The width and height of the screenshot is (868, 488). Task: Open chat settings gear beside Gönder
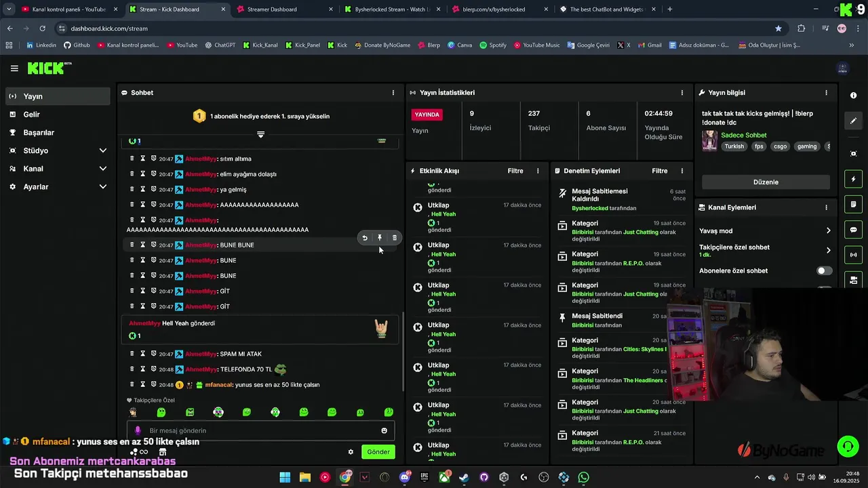pyautogui.click(x=351, y=452)
